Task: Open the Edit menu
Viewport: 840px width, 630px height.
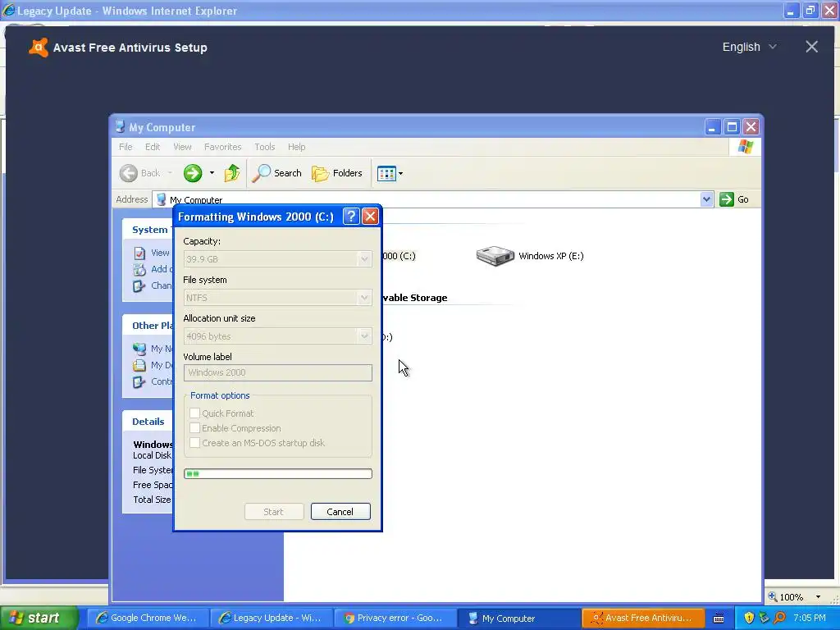Action: 152,147
